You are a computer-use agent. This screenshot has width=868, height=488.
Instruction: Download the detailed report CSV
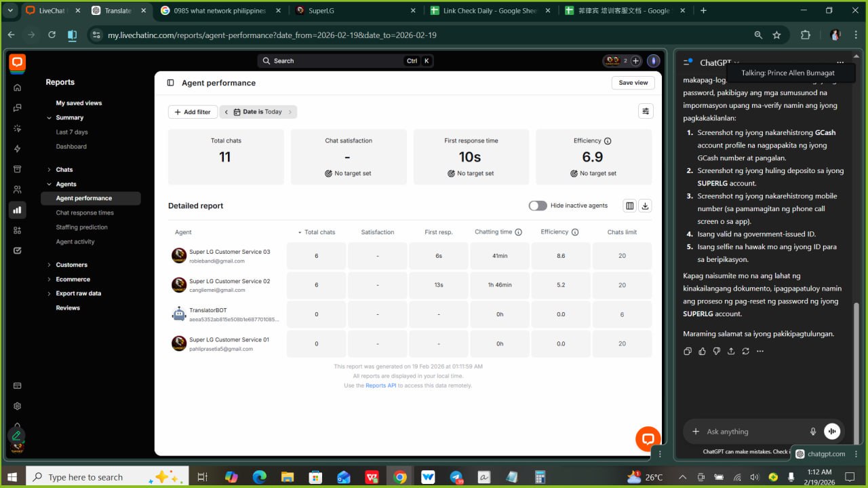(645, 206)
